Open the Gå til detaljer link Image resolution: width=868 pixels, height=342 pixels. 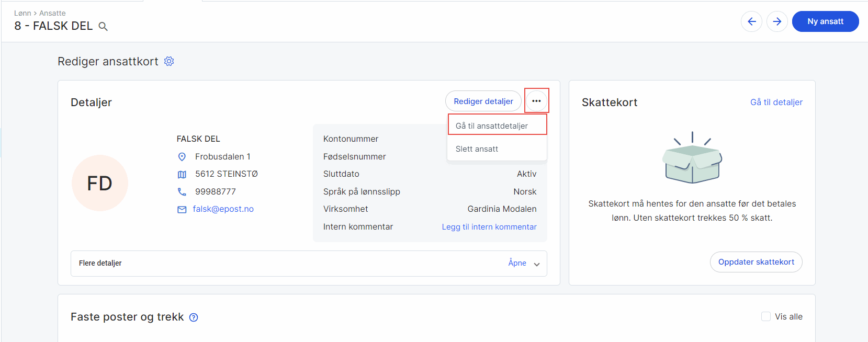(776, 102)
